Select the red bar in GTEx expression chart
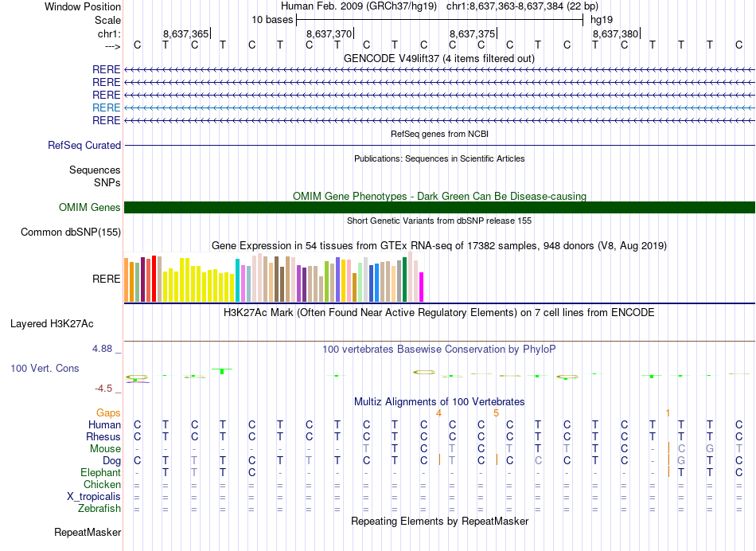 [x=154, y=279]
